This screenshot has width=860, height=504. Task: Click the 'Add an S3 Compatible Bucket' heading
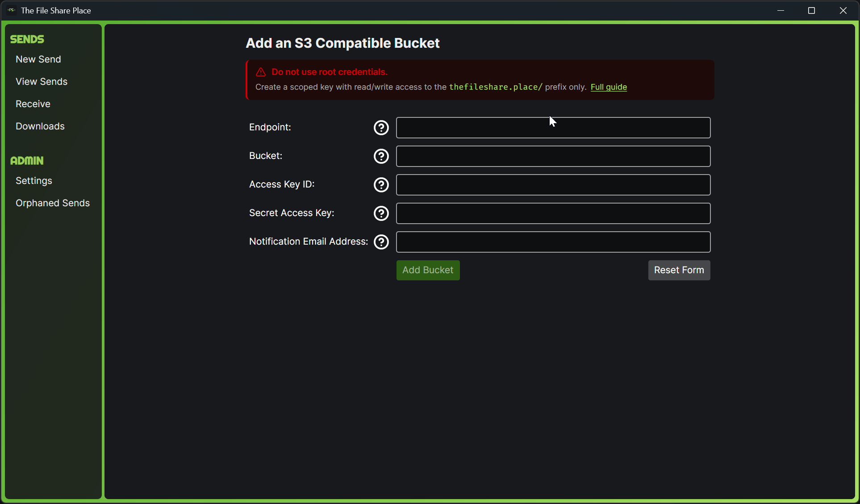pyautogui.click(x=342, y=43)
